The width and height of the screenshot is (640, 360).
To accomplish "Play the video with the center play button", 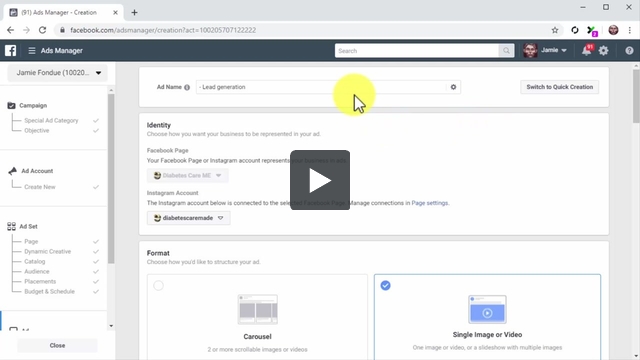I will pyautogui.click(x=320, y=180).
